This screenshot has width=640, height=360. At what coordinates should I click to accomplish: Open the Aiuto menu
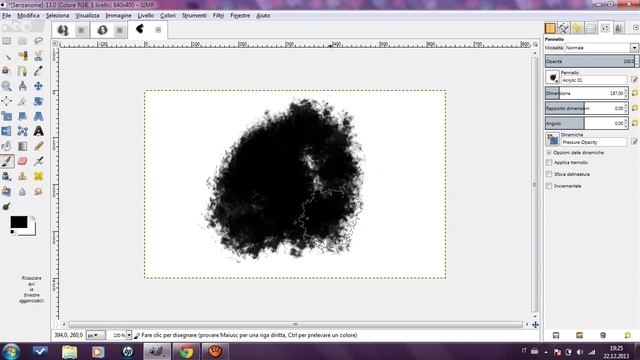click(263, 16)
